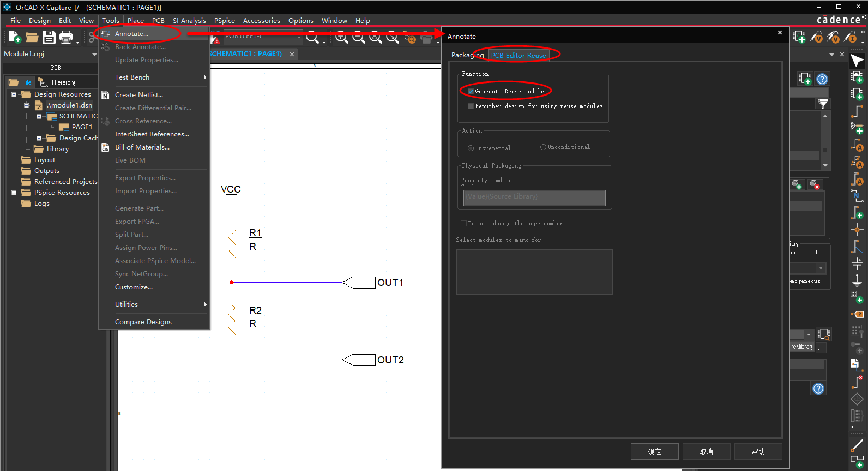The image size is (868, 471).
Task: Select the Place Wire tool
Action: 857,111
